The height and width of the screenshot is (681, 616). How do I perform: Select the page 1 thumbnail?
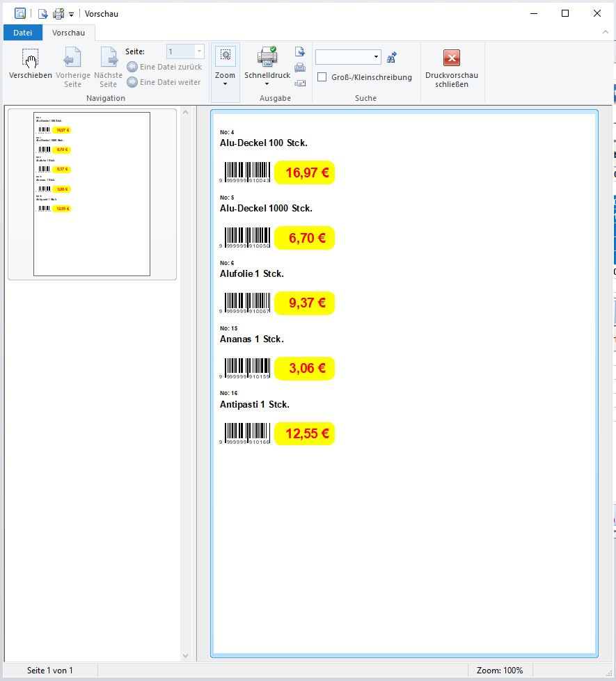(x=92, y=193)
